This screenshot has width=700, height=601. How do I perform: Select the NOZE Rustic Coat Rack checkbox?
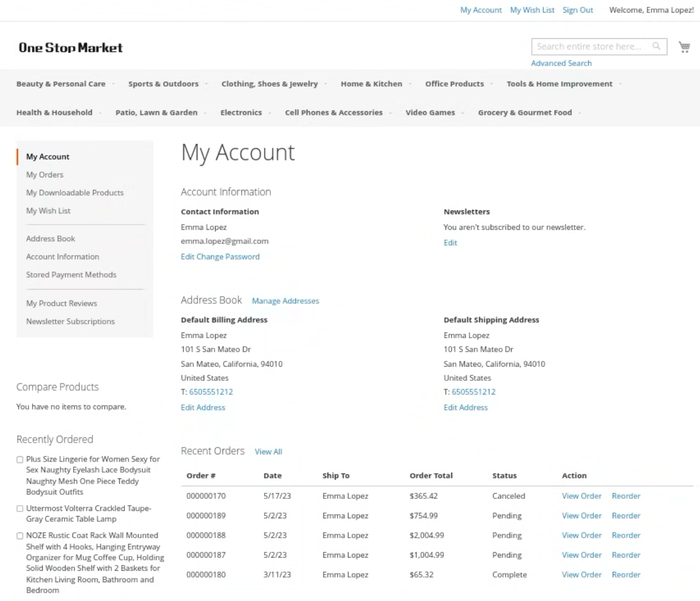(20, 536)
